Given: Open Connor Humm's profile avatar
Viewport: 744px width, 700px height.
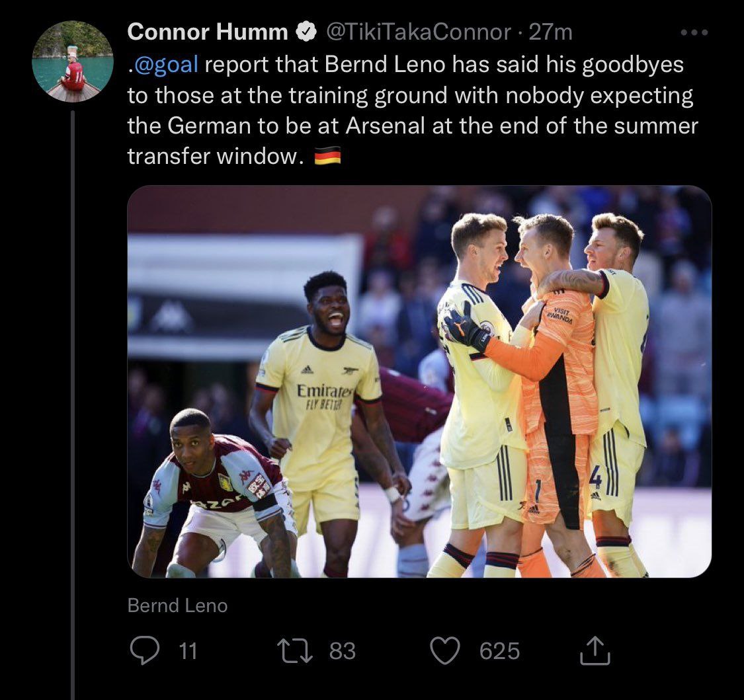Looking at the screenshot, I should pos(73,61).
